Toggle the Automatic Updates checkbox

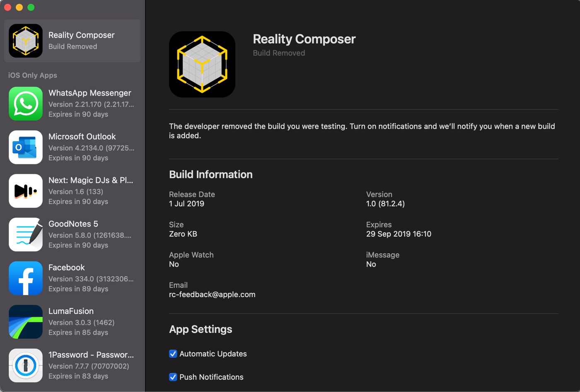pyautogui.click(x=173, y=354)
